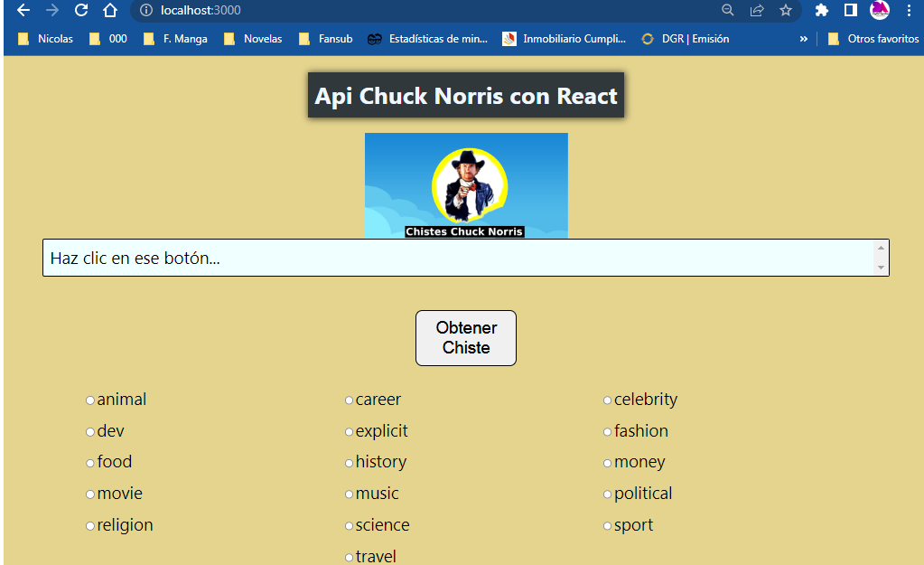Click the Chrome profile avatar icon
Viewport: 924px width, 565px height.
tap(878, 11)
